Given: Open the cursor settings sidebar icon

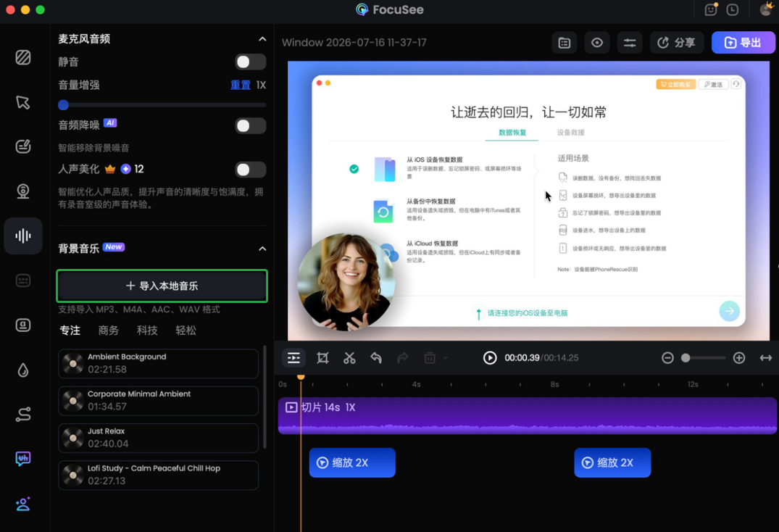Looking at the screenshot, I should pyautogui.click(x=23, y=102).
